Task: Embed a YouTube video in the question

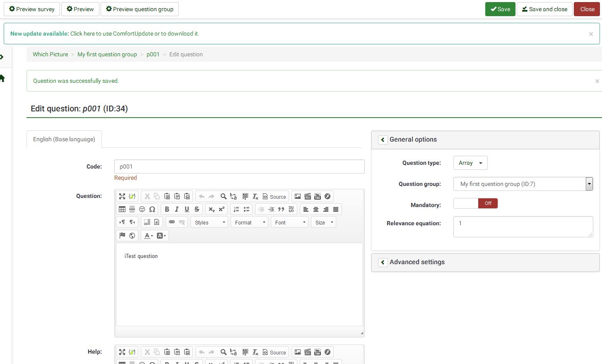Action: (x=318, y=196)
